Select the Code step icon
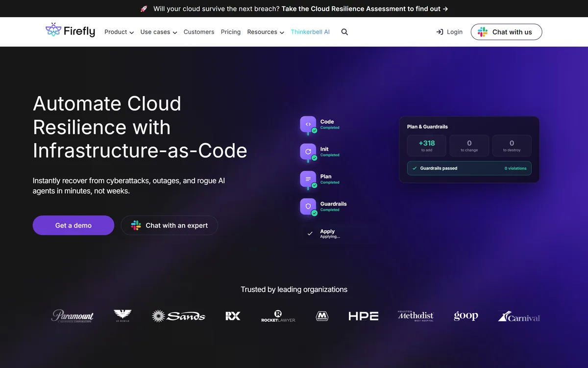This screenshot has height=368, width=588. [x=308, y=125]
